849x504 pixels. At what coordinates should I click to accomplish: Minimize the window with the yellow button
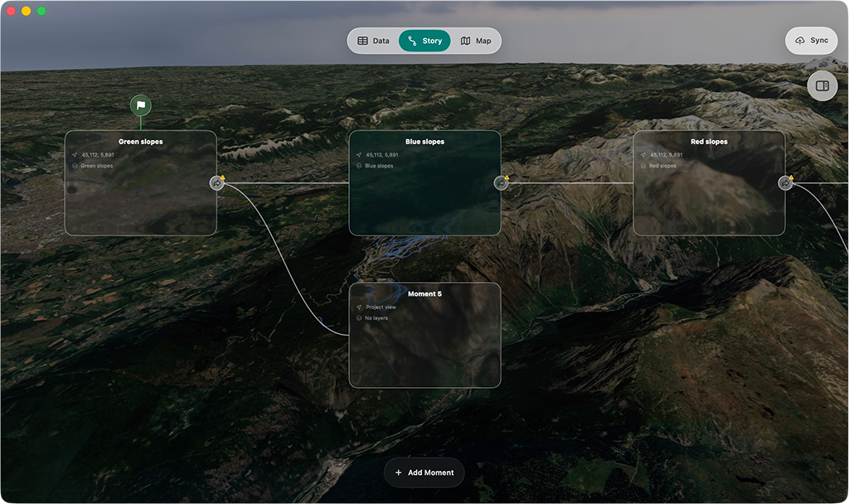coord(26,11)
